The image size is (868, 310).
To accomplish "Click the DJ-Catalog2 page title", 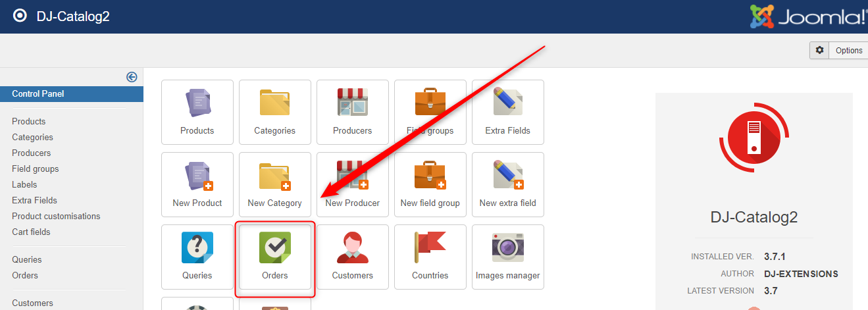I will point(73,16).
